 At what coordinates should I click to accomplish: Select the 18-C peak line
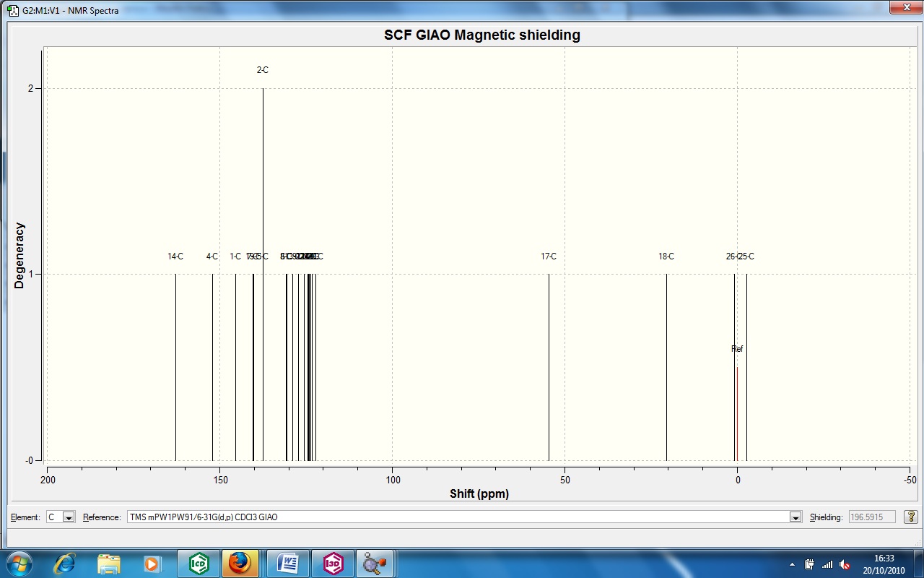coord(666,367)
